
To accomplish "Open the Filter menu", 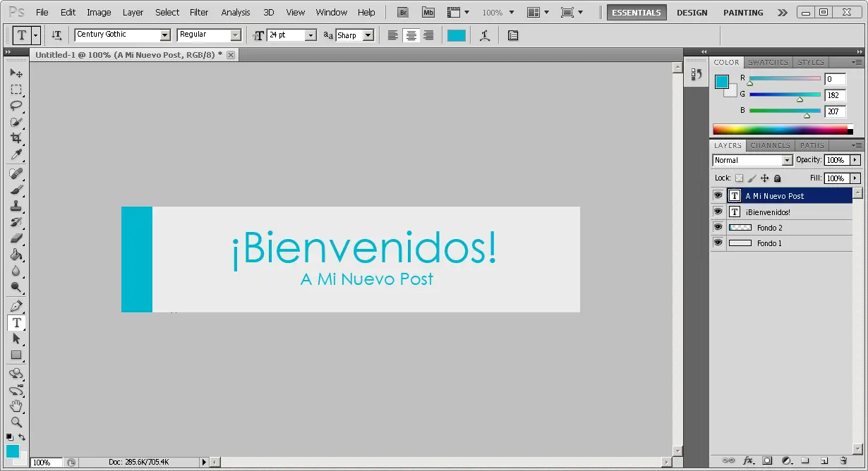I will (x=198, y=12).
